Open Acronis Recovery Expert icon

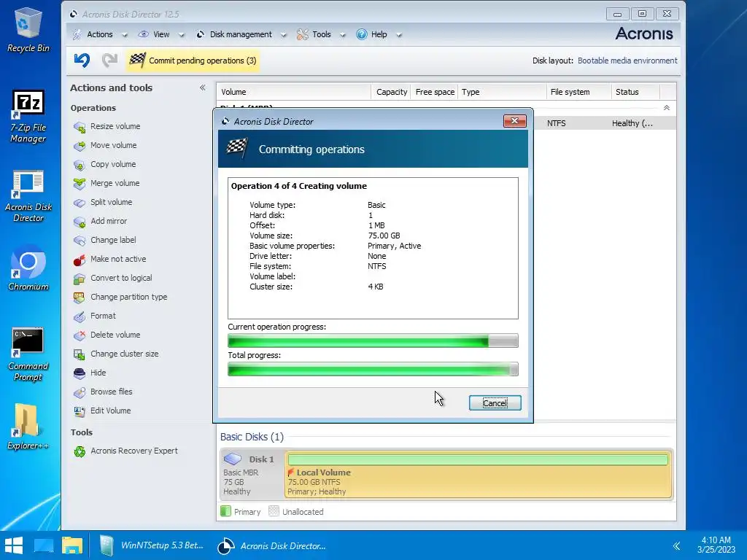coord(80,451)
